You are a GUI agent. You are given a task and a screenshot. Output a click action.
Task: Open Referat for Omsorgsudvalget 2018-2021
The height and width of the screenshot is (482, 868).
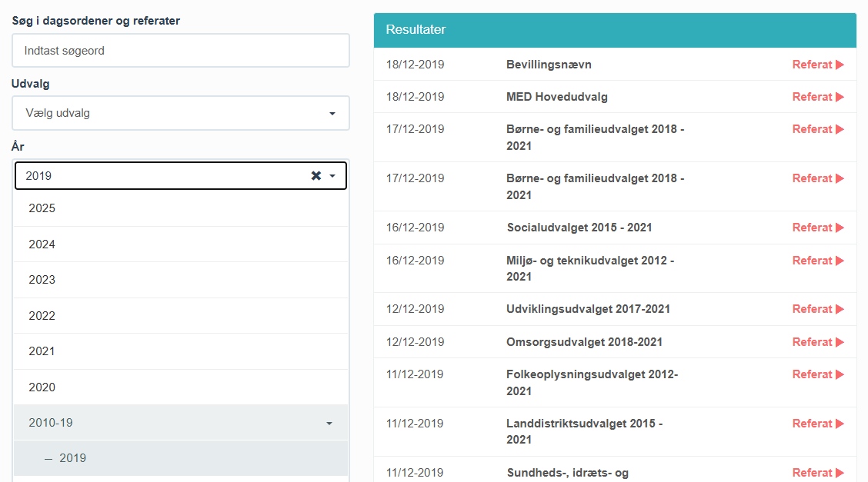[817, 342]
